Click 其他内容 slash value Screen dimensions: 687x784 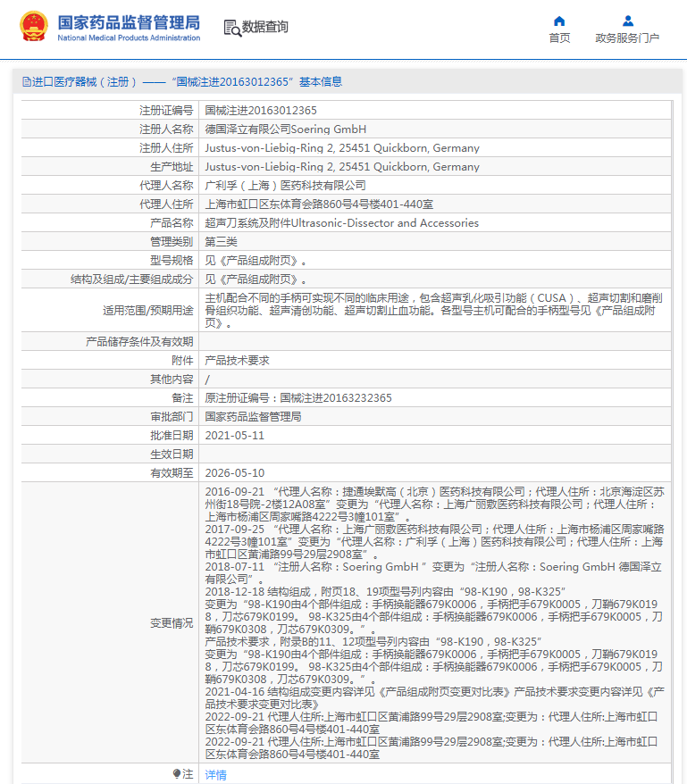[x=207, y=379]
